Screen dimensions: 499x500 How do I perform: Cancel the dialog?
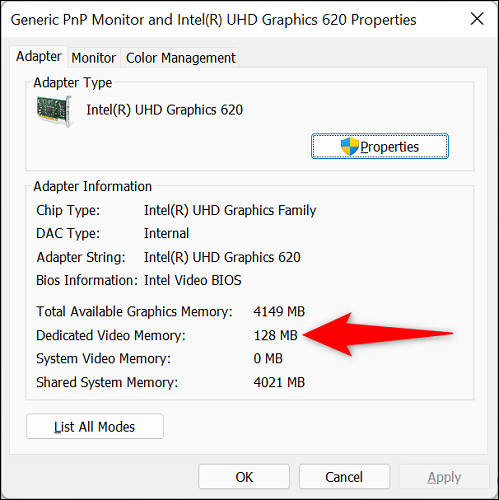coord(344,477)
